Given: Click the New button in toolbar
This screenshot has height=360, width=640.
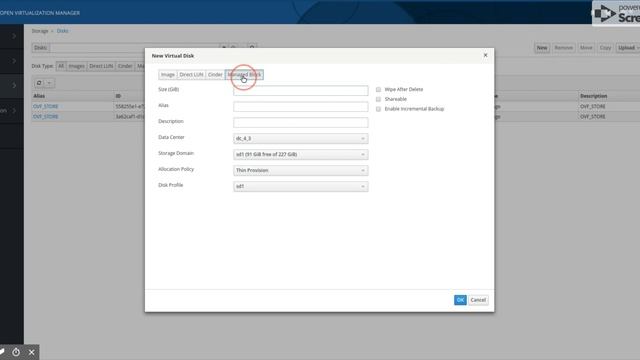Looking at the screenshot, I should point(542,48).
